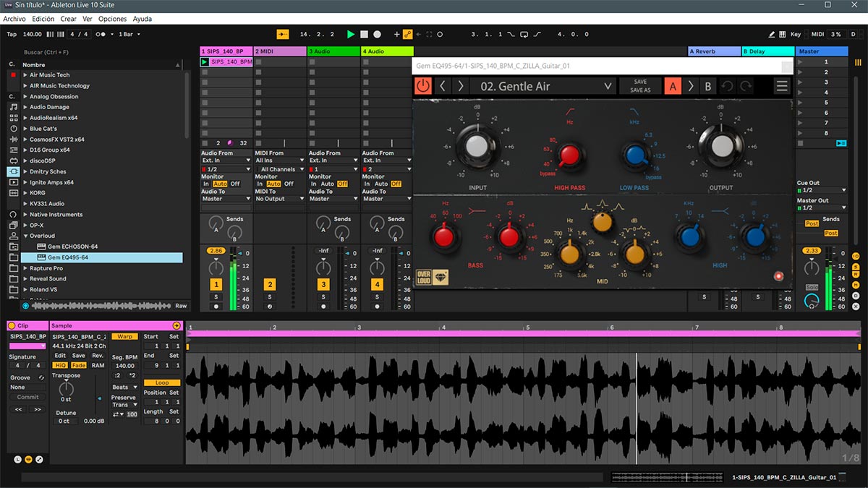Image resolution: width=868 pixels, height=488 pixels.
Task: Enable the metronome in transport bar
Action: [102, 34]
